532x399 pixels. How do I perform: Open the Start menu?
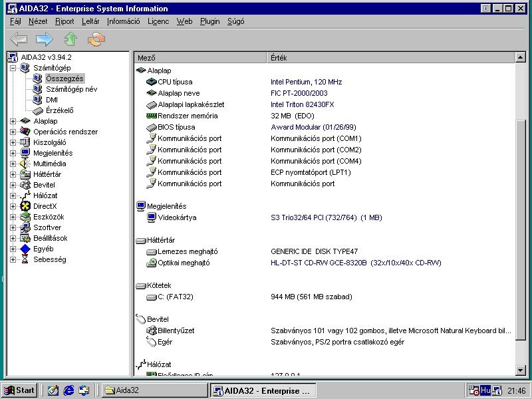coord(19,390)
